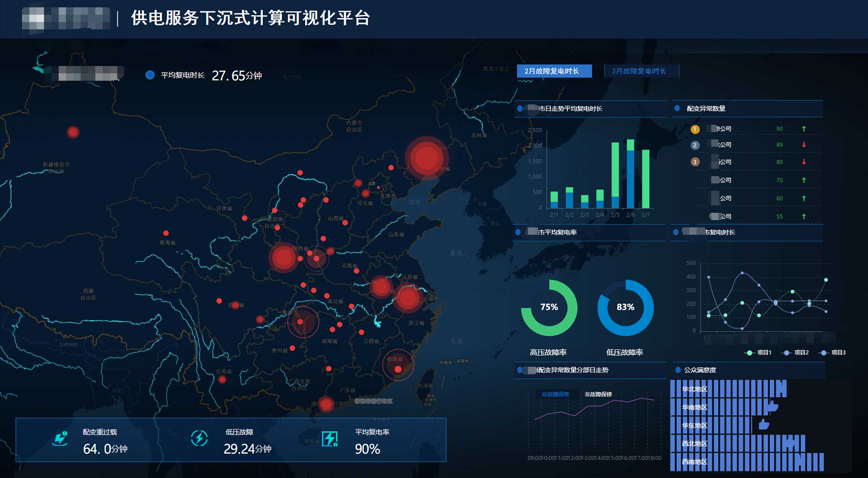Click the silver rank 2 badge in 配变异常数量

tap(695, 146)
